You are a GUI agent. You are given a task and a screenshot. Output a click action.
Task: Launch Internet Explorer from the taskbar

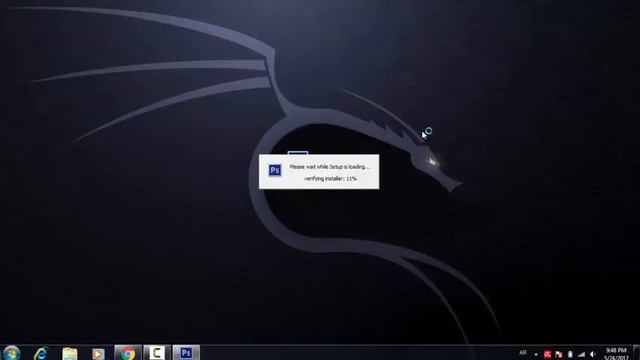click(x=40, y=353)
